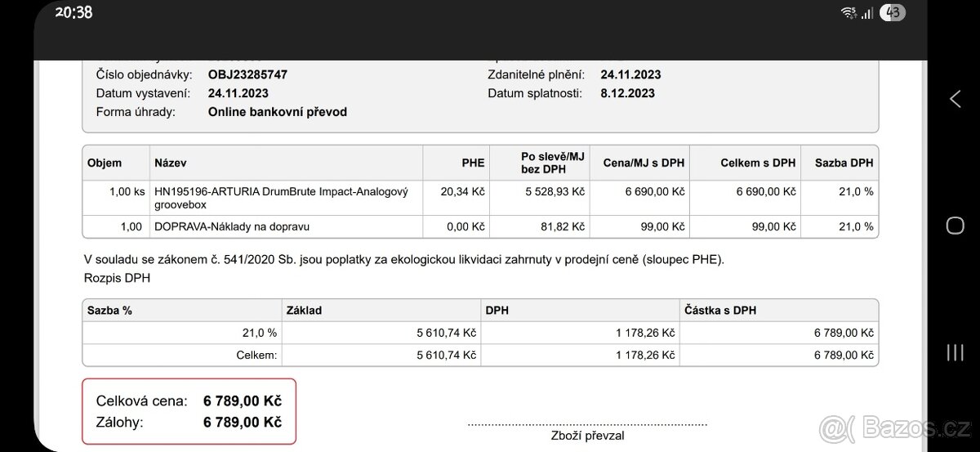
Task: Tap the due date 8.12.2023
Action: coord(627,93)
